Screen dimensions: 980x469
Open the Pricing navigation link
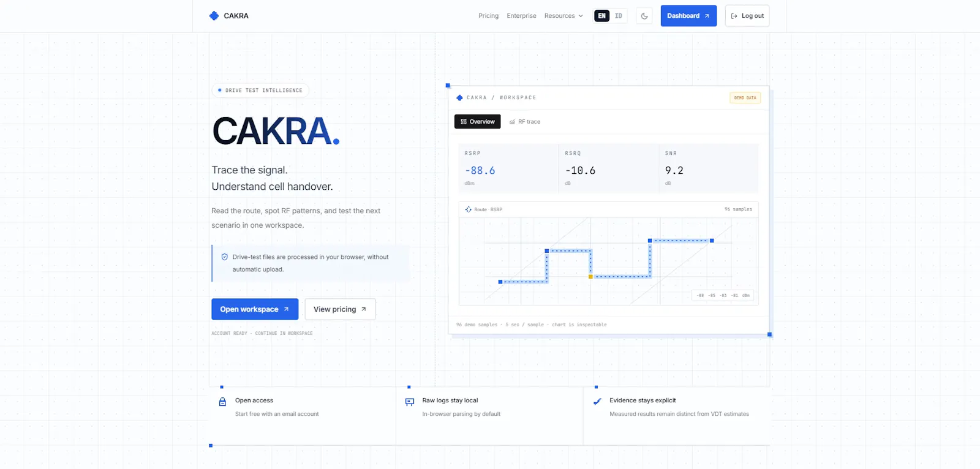click(x=488, y=16)
